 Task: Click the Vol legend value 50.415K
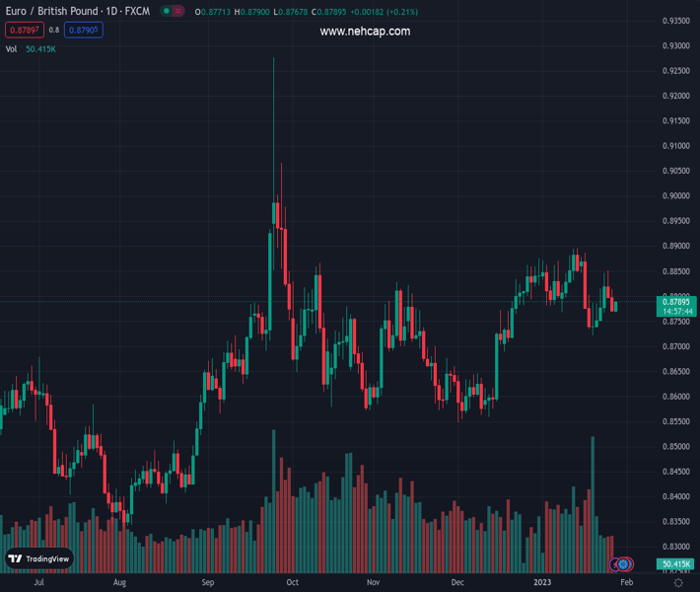tap(40, 49)
